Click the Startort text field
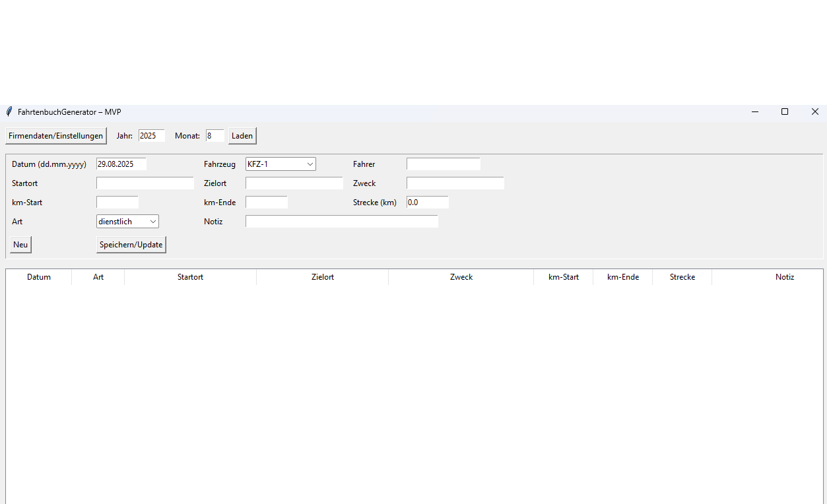 pos(145,183)
